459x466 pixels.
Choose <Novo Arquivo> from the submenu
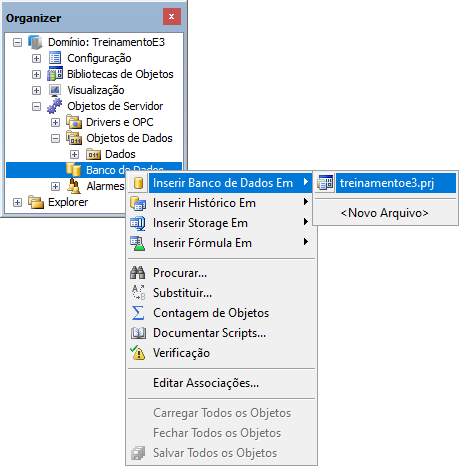pyautogui.click(x=385, y=213)
